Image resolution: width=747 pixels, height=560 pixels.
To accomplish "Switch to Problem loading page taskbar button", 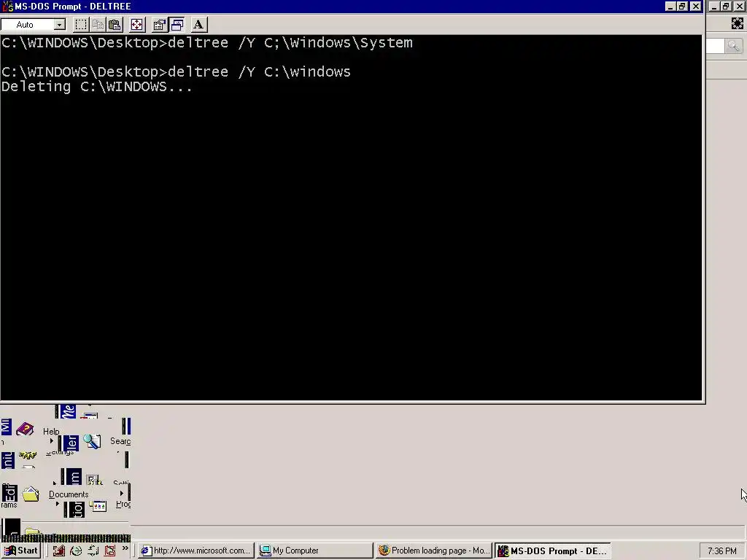I will [434, 551].
